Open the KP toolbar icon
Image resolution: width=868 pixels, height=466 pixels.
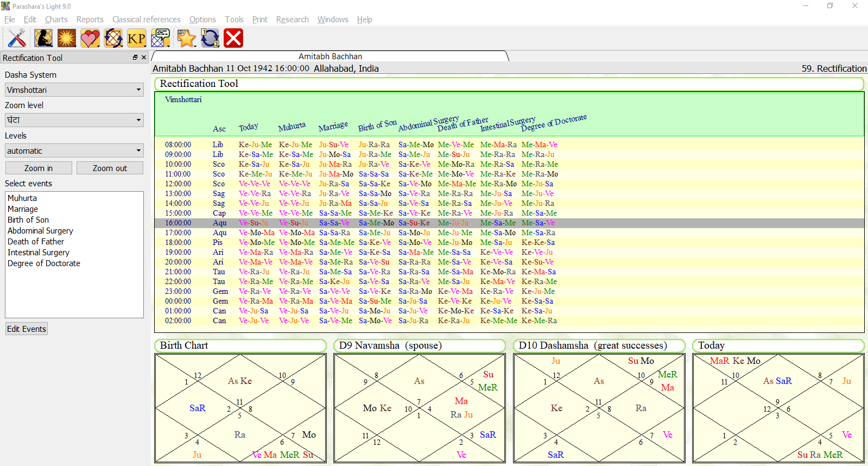(x=137, y=38)
